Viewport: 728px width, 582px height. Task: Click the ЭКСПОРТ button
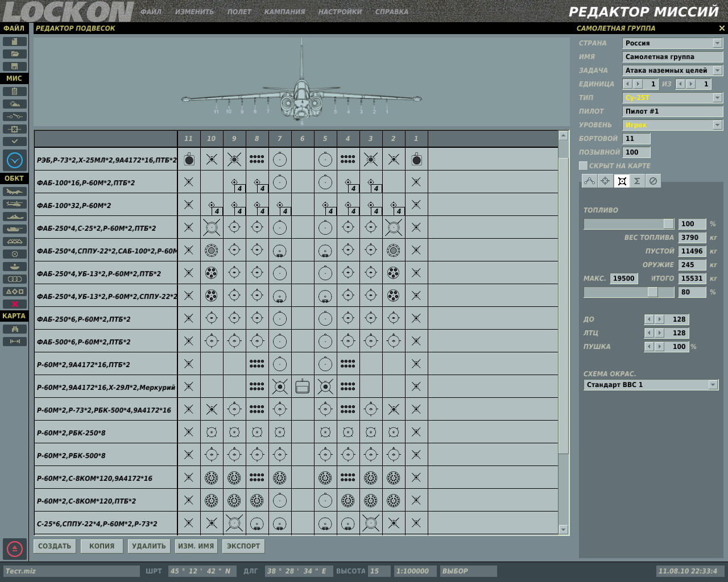[243, 546]
